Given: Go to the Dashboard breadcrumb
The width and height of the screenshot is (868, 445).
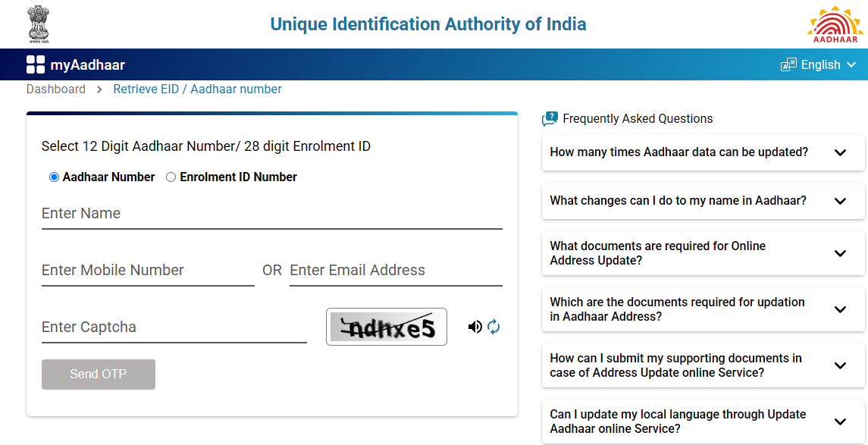Looking at the screenshot, I should click(x=55, y=89).
